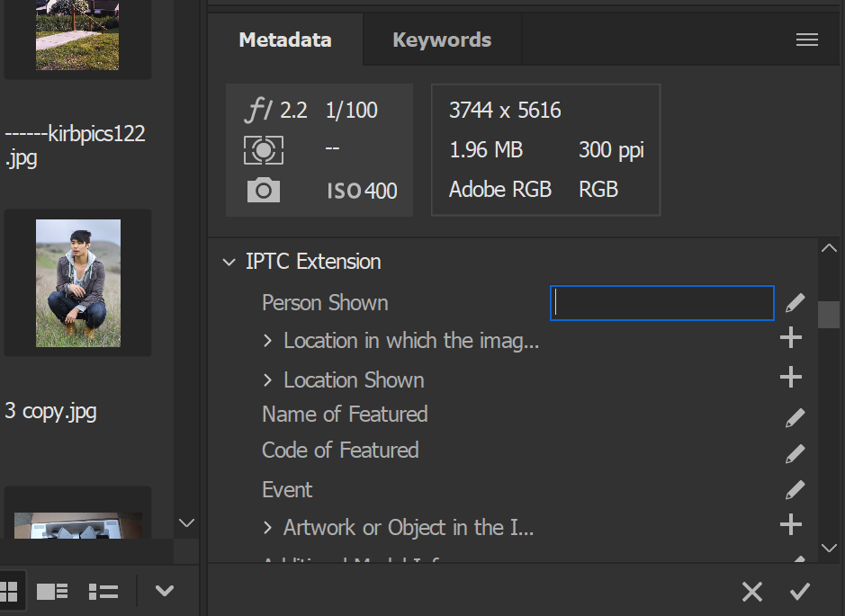The width and height of the screenshot is (845, 616).
Task: Expand Location in which the image section
Action: pos(267,341)
